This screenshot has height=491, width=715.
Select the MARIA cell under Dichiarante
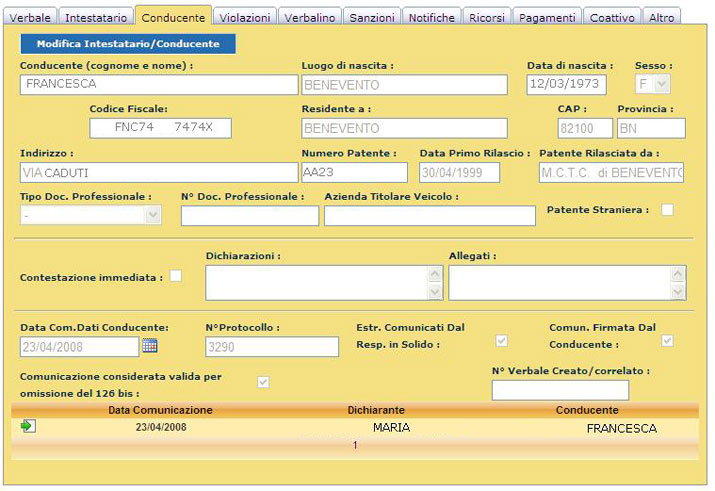point(392,428)
